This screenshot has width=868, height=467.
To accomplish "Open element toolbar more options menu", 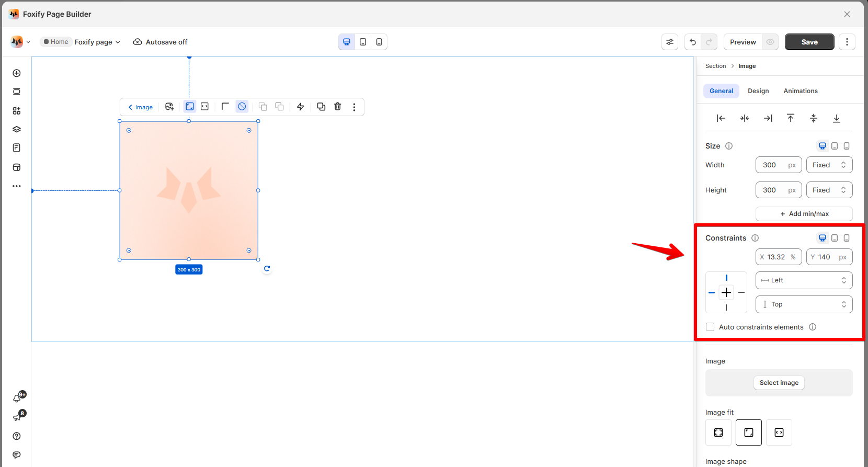I will pyautogui.click(x=354, y=107).
